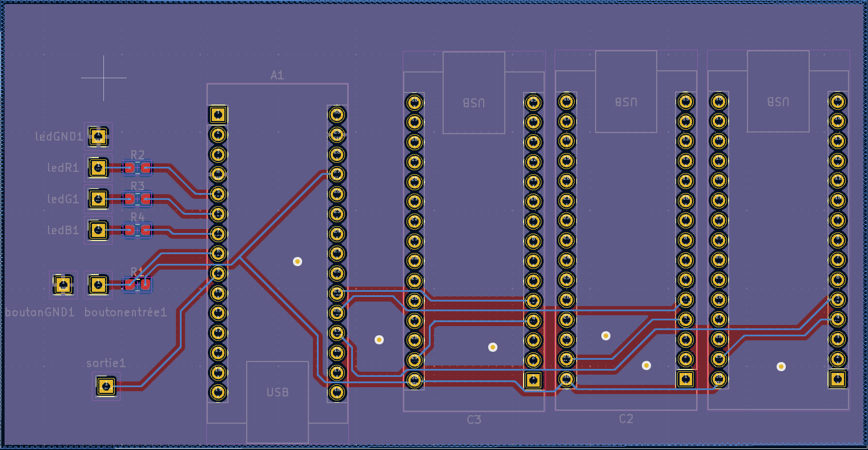Click the USB label inside A1 footprint

tap(278, 393)
